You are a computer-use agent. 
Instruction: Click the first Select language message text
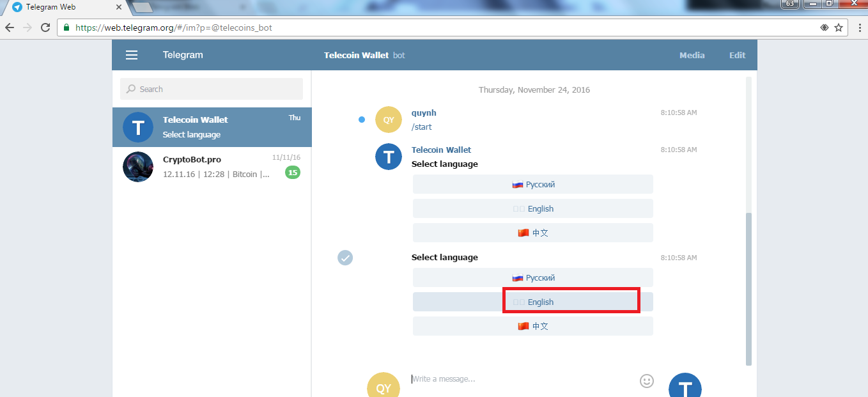coord(445,164)
